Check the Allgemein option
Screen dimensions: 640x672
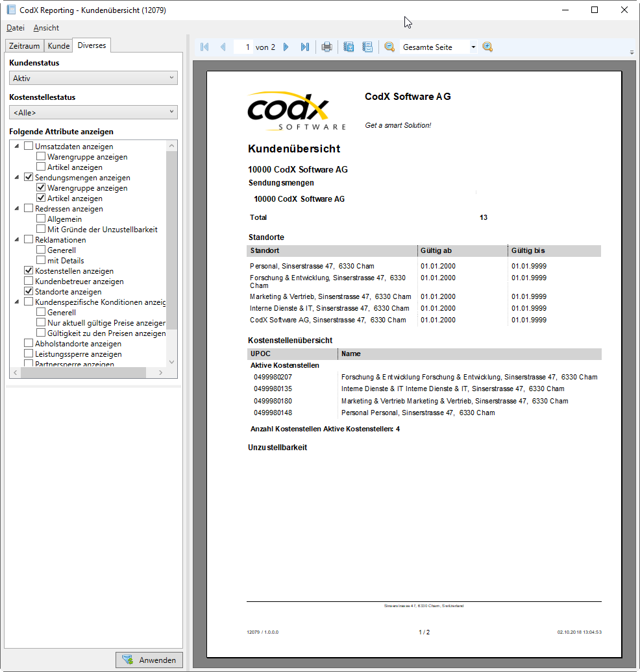coord(41,219)
